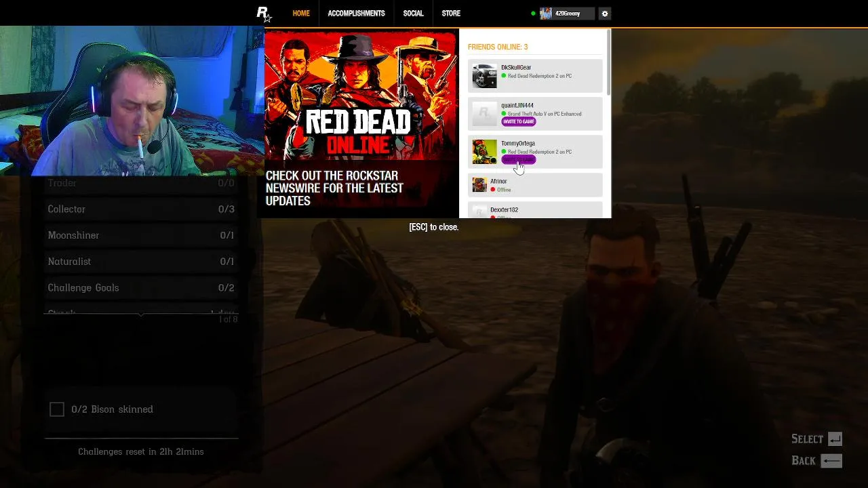The image size is (868, 488).
Task: Select the Moonshiner challenge row
Action: [x=141, y=235]
